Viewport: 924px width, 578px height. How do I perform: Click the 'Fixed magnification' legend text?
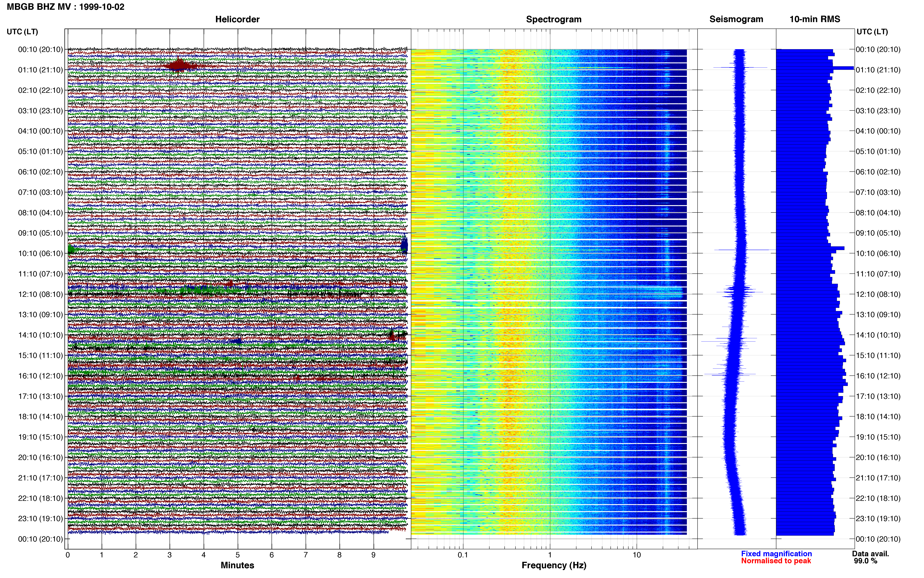click(x=777, y=554)
